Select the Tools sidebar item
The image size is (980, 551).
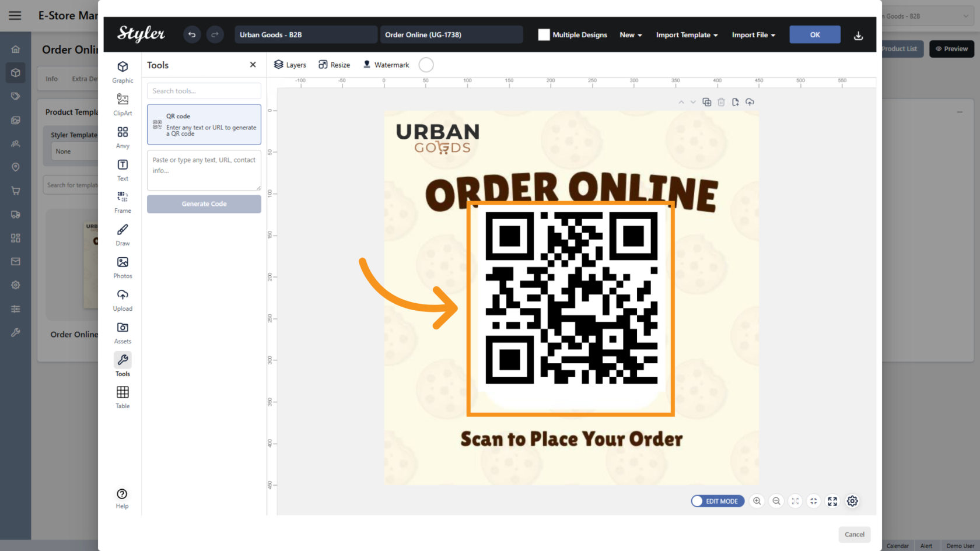point(123,365)
